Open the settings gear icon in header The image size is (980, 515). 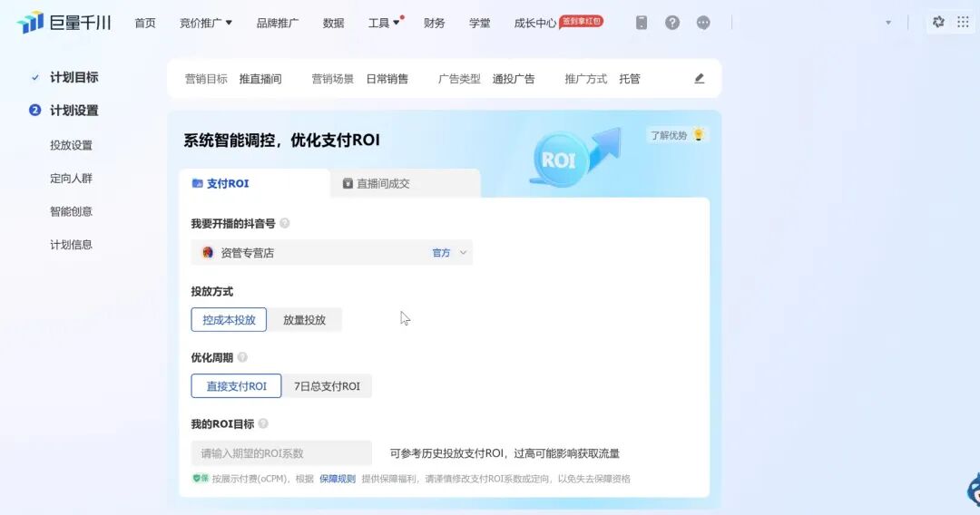point(938,23)
